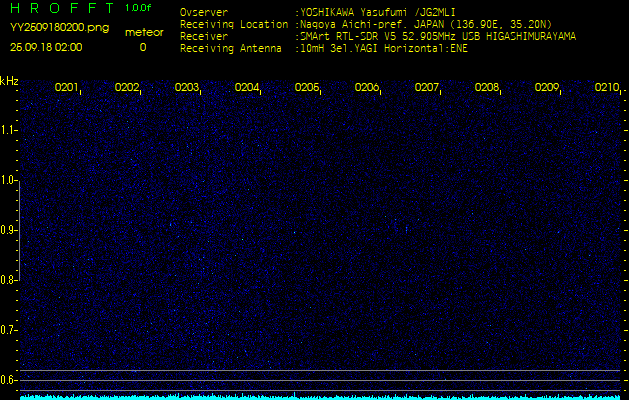Click the 0201 time marker
629x400 pixels.
tap(66, 87)
